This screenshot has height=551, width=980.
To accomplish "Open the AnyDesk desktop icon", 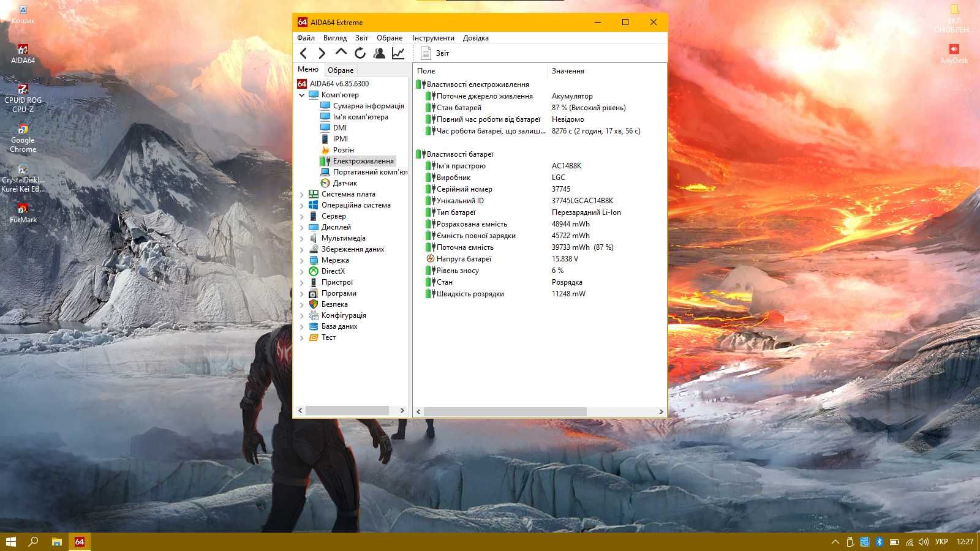I will tap(954, 54).
